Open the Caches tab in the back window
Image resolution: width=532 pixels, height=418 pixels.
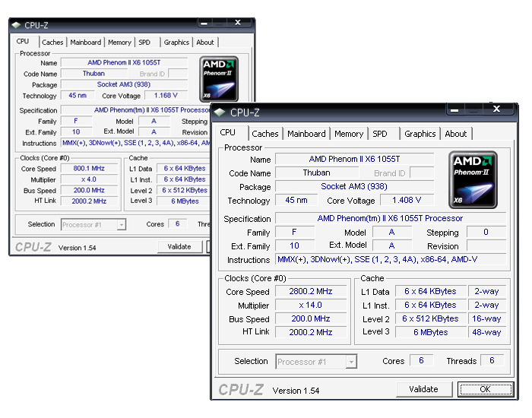point(52,43)
